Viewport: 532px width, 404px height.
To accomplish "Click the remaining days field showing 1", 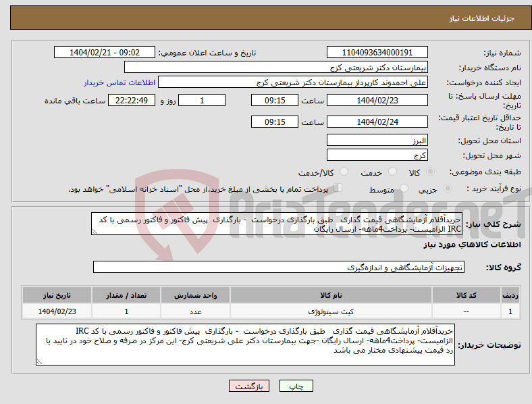I will 202,100.
